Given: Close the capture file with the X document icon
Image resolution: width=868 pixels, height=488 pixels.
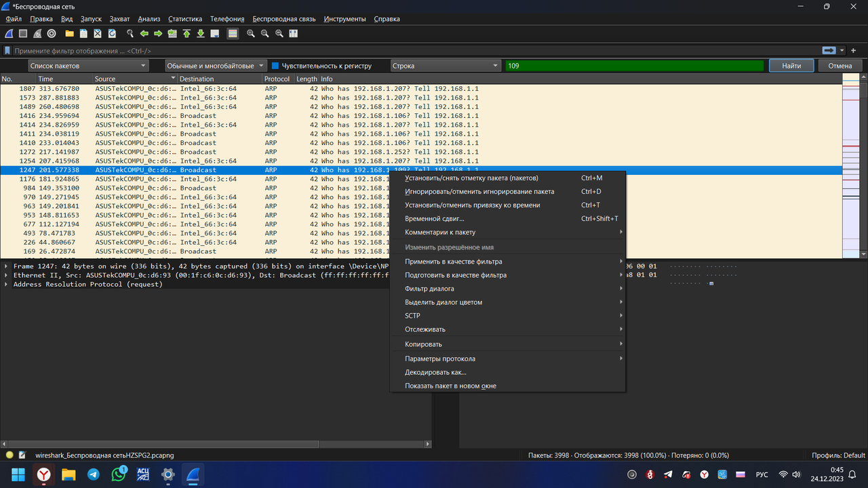Looking at the screenshot, I should [98, 33].
